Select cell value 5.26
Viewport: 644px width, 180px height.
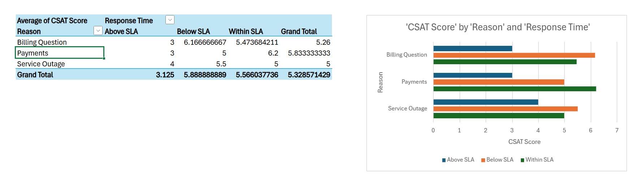coord(323,42)
